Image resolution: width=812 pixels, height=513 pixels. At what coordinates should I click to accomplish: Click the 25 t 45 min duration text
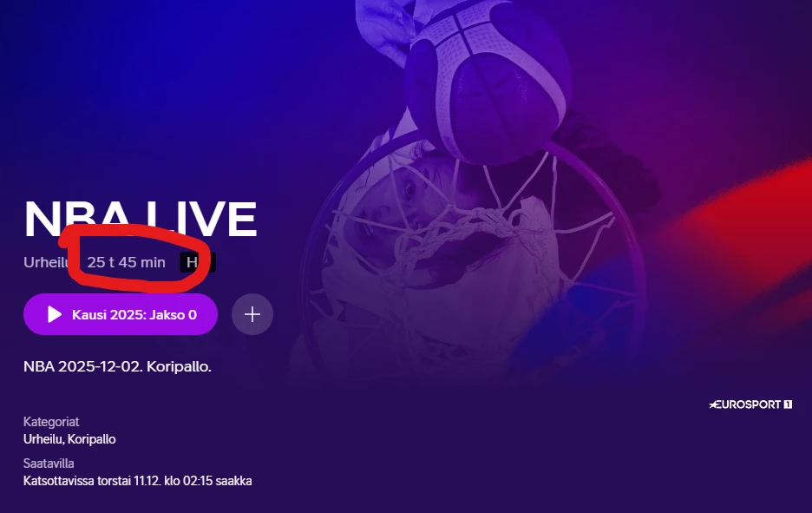click(126, 262)
